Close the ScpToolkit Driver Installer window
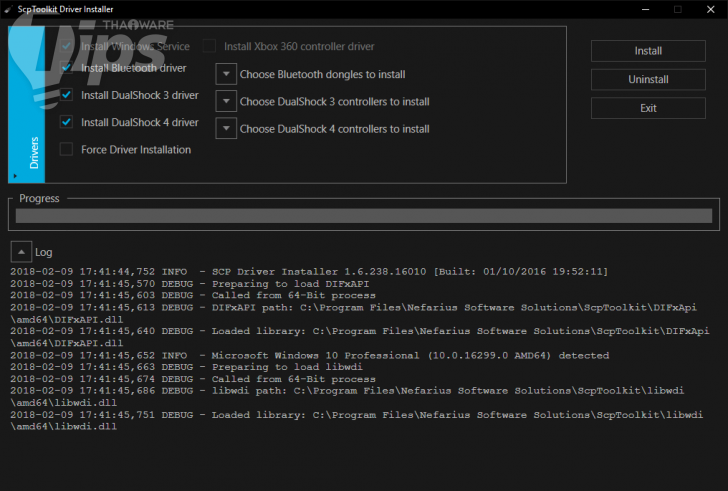 [x=710, y=9]
